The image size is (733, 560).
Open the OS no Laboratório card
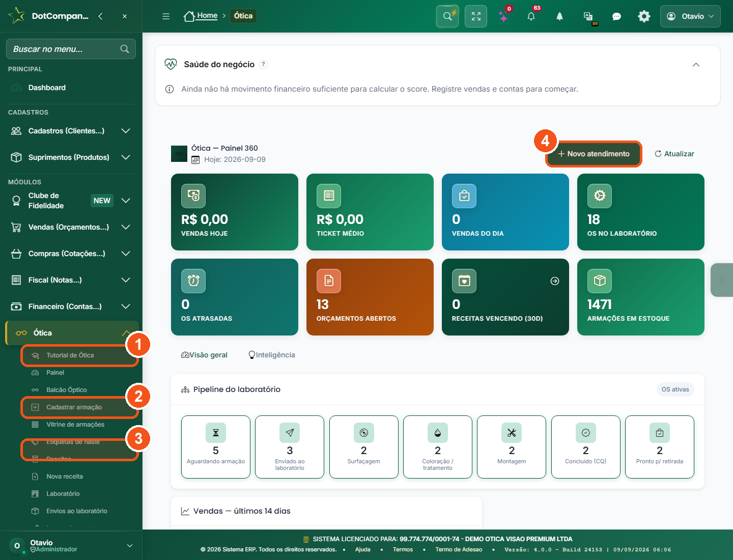click(641, 212)
